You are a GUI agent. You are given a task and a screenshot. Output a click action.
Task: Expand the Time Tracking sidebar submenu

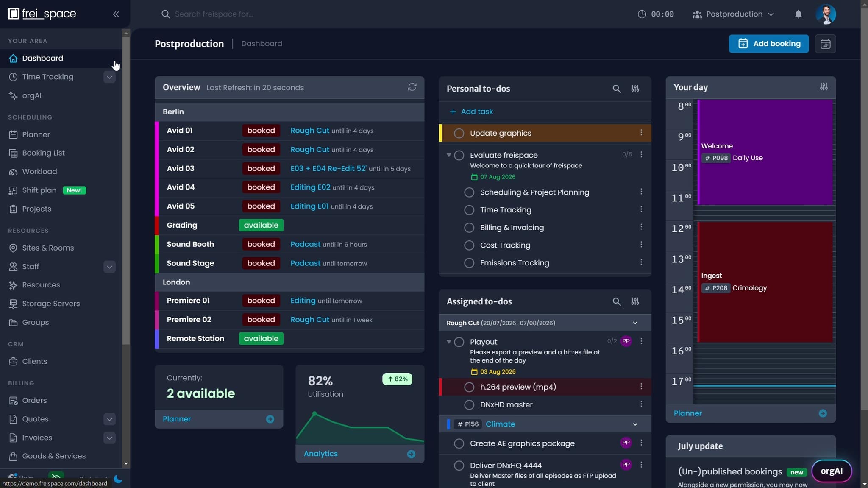109,77
